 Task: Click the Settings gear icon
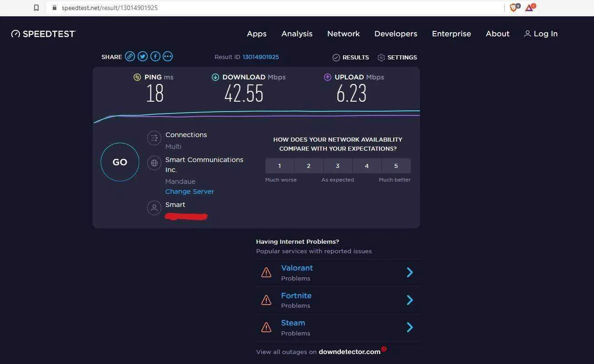pyautogui.click(x=381, y=58)
